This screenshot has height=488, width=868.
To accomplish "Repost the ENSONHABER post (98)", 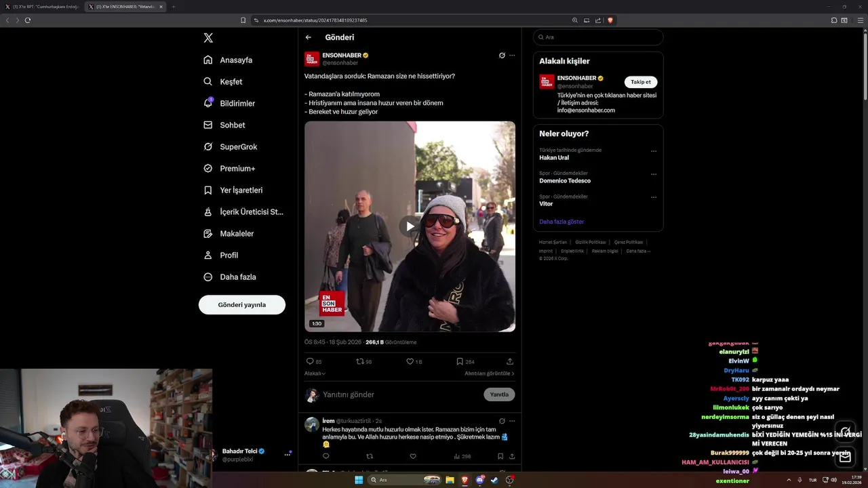I will click(x=364, y=361).
